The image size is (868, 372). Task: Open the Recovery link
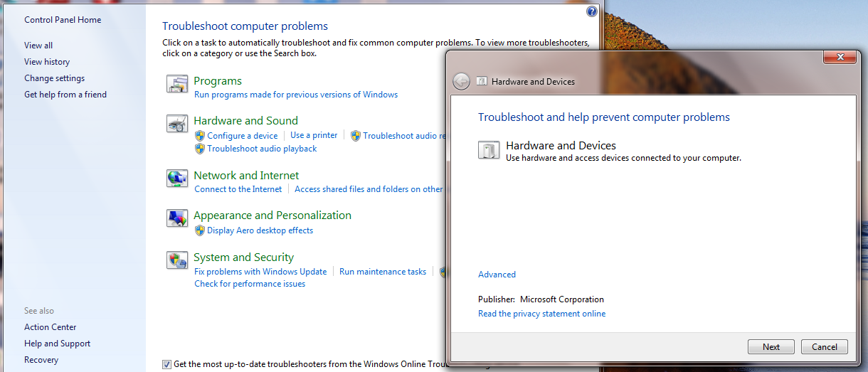coord(41,360)
